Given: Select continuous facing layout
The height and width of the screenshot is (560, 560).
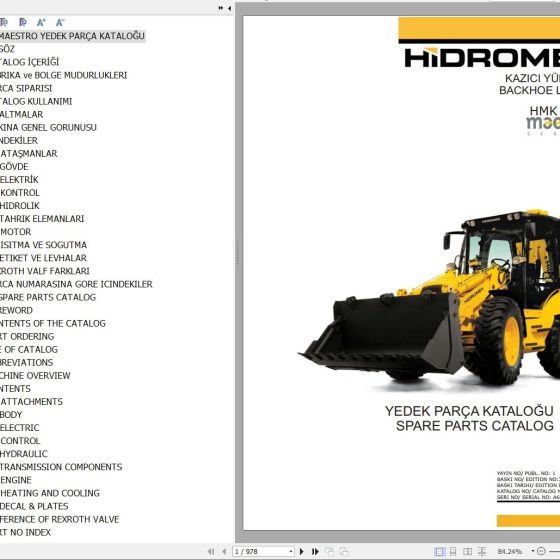Looking at the screenshot, I should point(482,551).
